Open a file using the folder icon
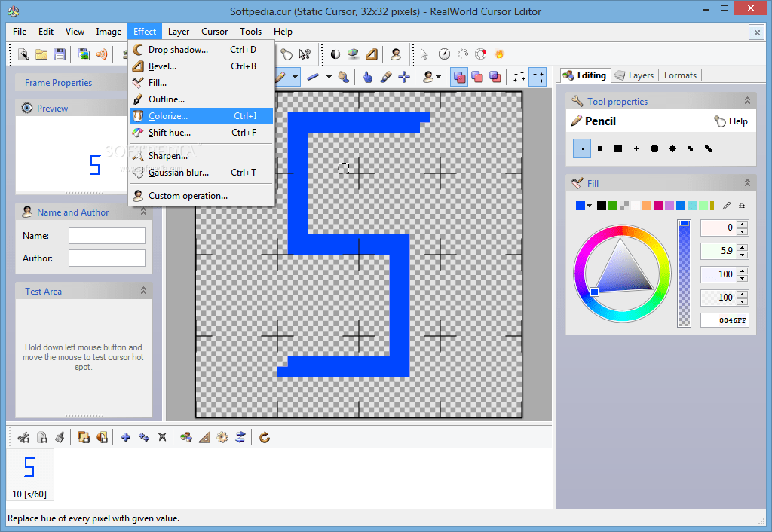Screen dimensions: 772x532 click(41, 54)
